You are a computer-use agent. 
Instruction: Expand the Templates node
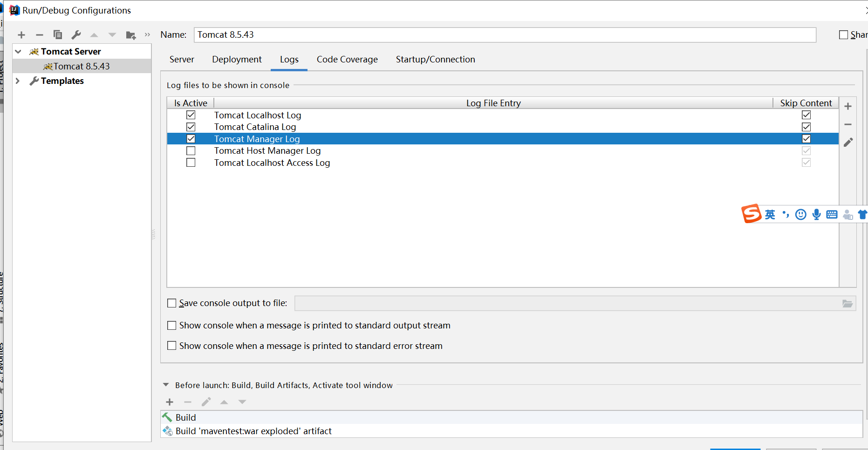[x=17, y=81]
